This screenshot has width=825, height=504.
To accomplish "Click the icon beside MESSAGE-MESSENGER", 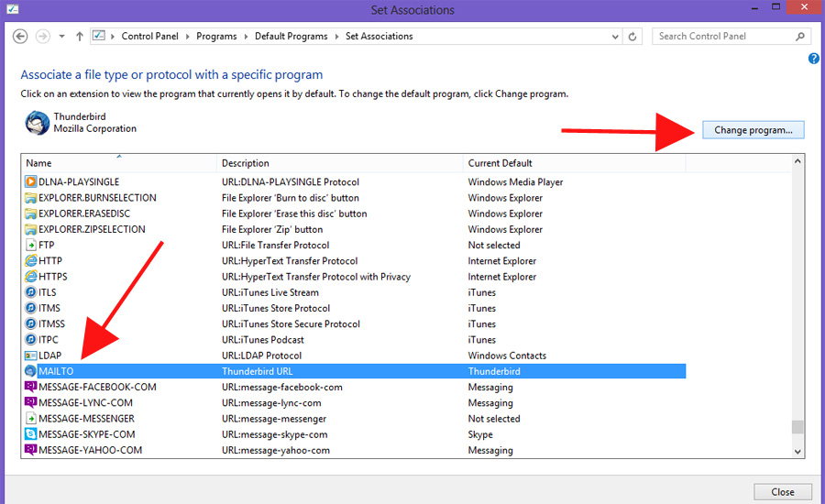I will tap(30, 419).
